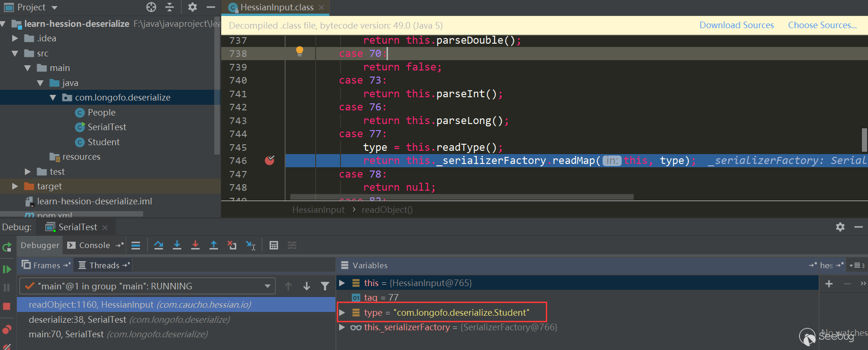Click the editor vertical scrollbar thumb

click(864, 140)
